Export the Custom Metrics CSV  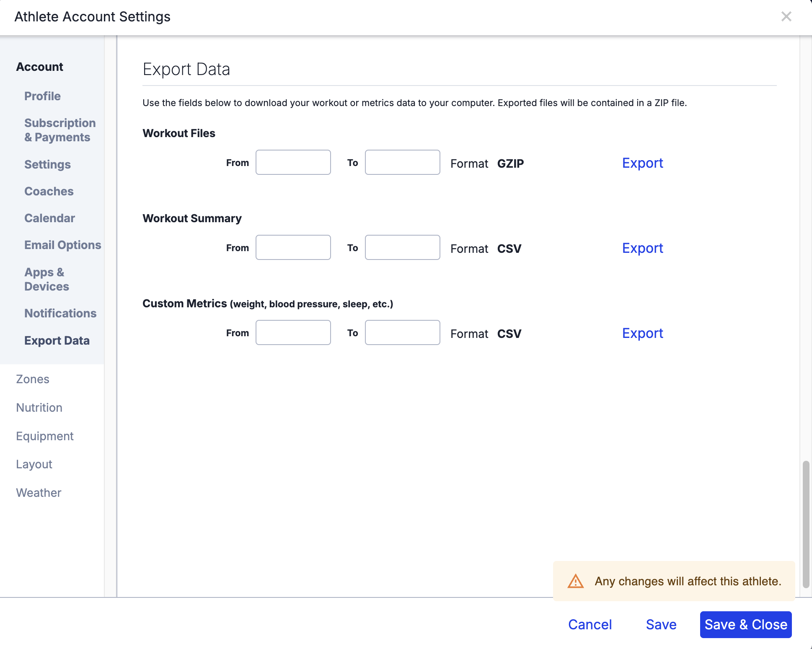(x=642, y=333)
